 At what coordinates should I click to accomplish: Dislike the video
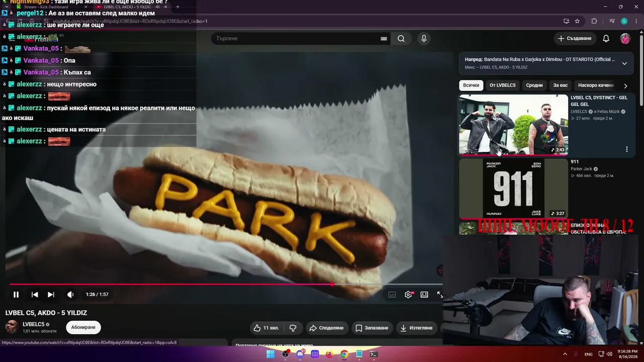pyautogui.click(x=293, y=328)
